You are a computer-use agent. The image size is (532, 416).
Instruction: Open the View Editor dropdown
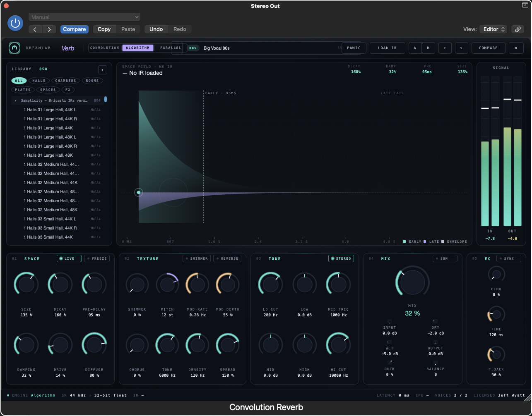(493, 29)
